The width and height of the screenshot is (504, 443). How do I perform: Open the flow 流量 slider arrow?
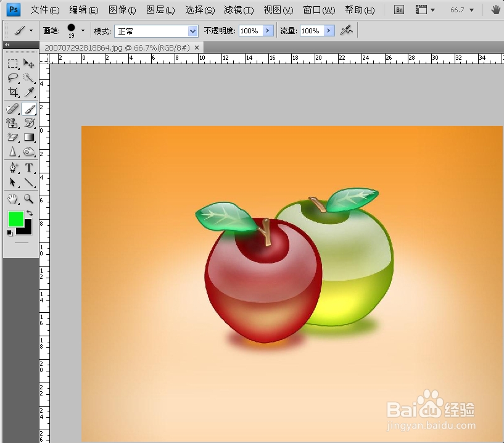pyautogui.click(x=329, y=30)
